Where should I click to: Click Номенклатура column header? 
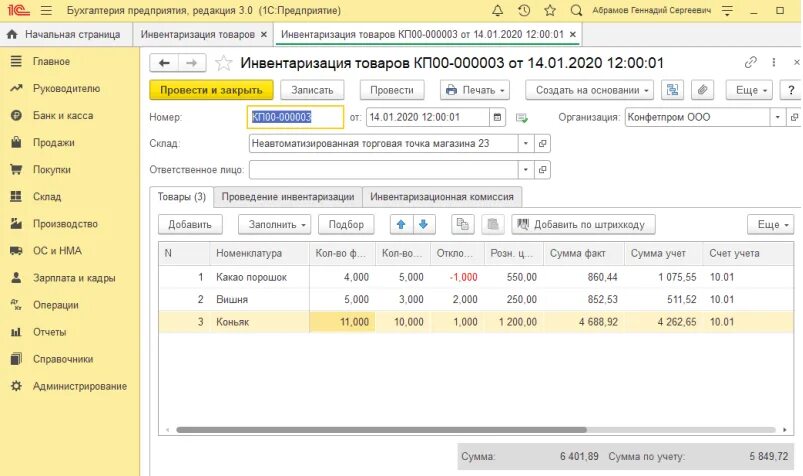(259, 253)
